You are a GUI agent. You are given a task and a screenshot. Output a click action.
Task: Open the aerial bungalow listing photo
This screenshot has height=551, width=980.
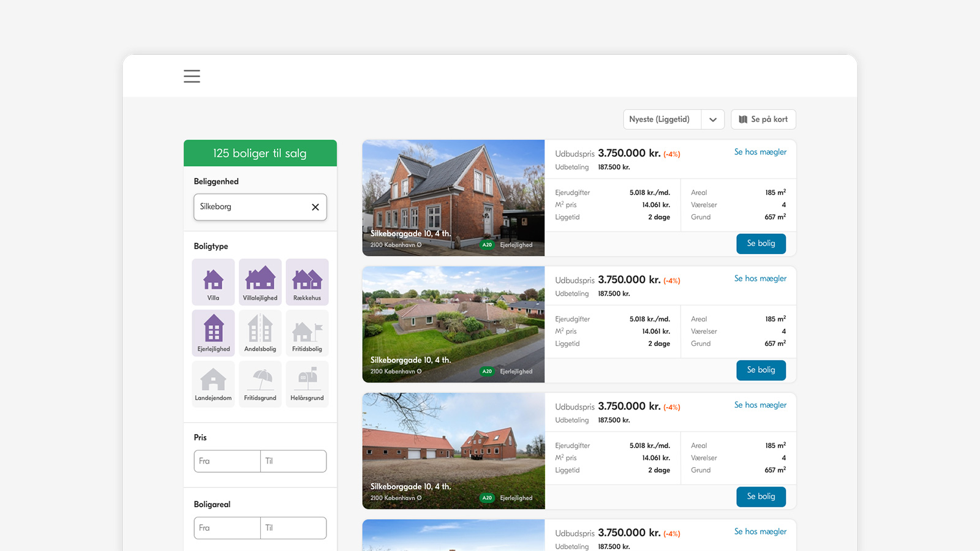coord(453,324)
